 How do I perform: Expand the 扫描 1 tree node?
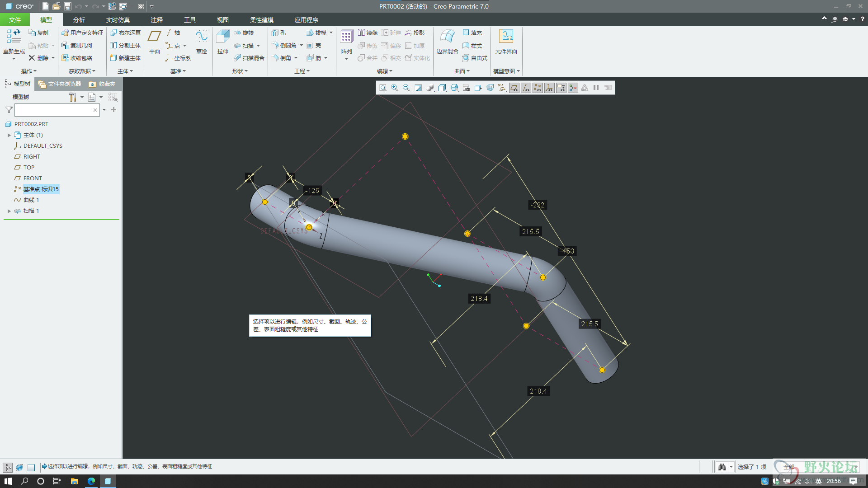(x=9, y=211)
